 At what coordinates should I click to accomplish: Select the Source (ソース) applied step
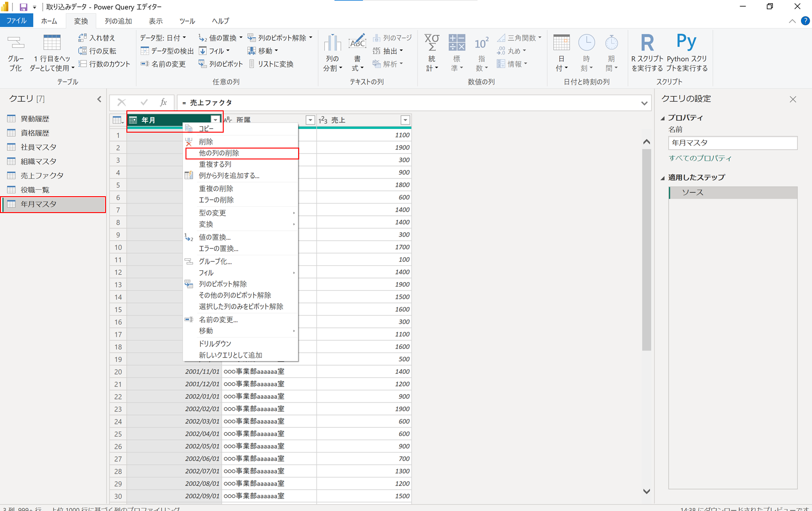(x=733, y=193)
